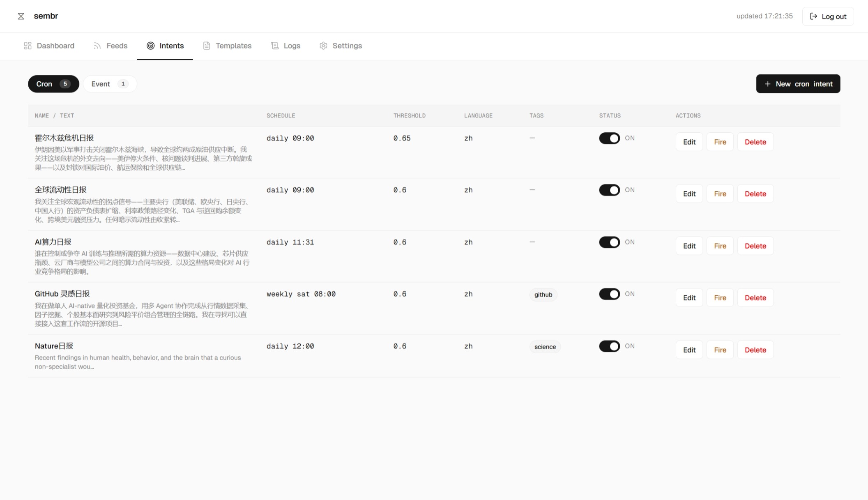Disable the AI算力日报 status switch
The image size is (868, 500).
[x=610, y=242]
